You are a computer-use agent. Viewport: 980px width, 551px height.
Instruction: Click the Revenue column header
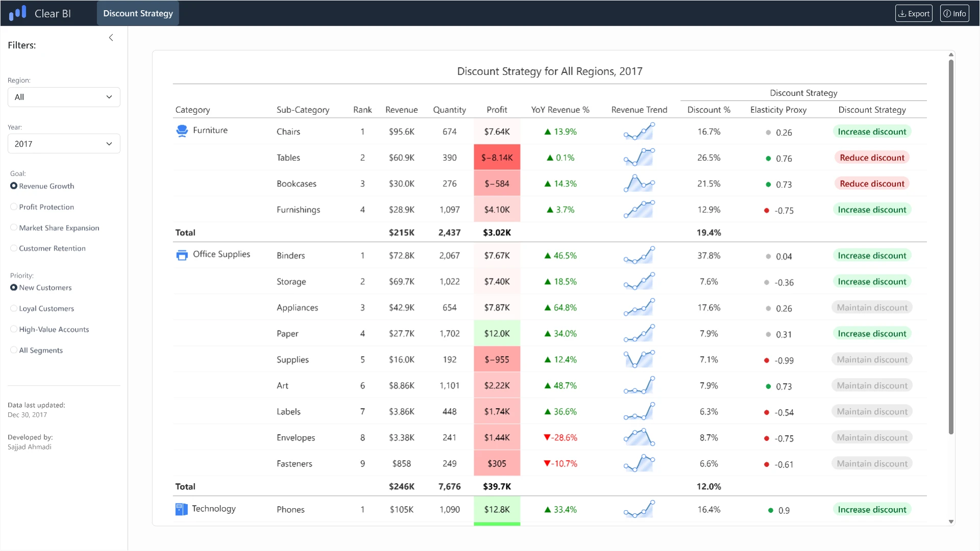[401, 110]
